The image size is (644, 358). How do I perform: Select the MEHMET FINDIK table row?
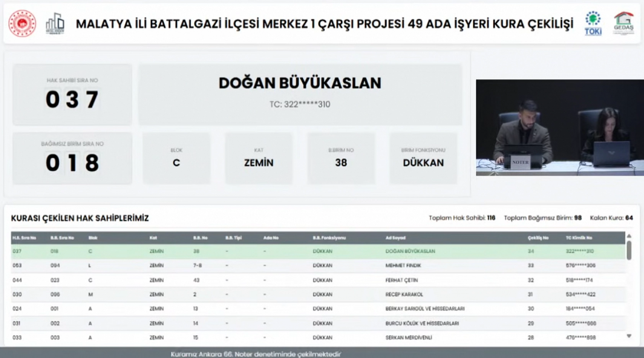(268, 265)
